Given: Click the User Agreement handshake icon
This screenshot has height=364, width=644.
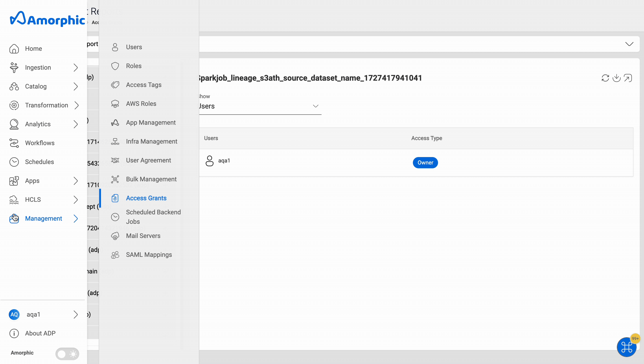Looking at the screenshot, I should tap(115, 160).
